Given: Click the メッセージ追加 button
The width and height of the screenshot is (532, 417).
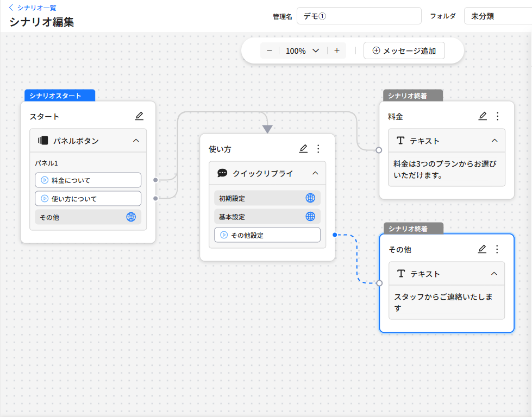Looking at the screenshot, I should (404, 50).
